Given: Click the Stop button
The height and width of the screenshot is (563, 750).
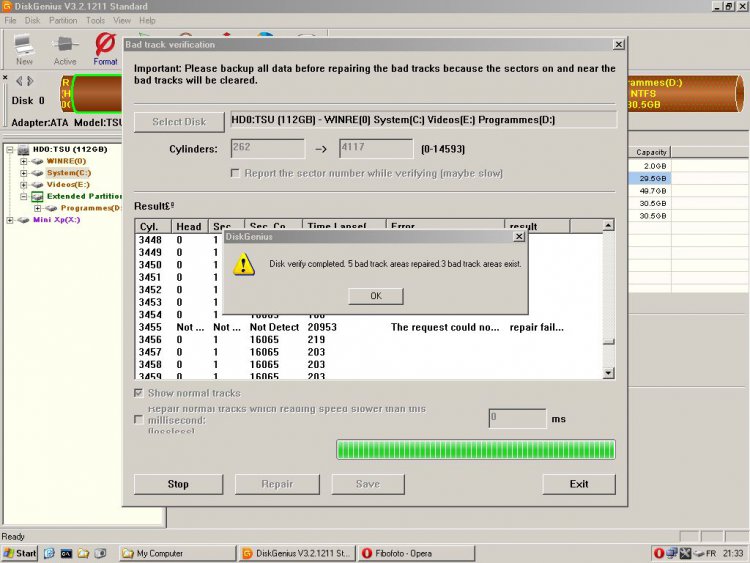Looking at the screenshot, I should tap(178, 484).
